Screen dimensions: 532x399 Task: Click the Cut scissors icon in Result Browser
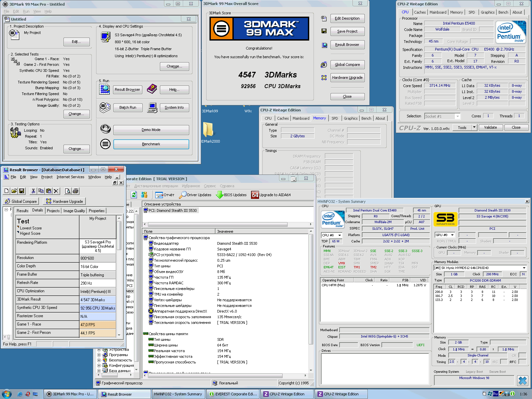point(33,191)
